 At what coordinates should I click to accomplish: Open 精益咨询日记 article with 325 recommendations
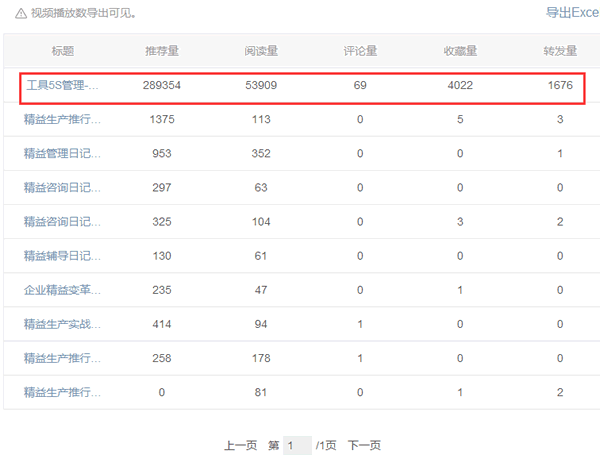(x=62, y=222)
